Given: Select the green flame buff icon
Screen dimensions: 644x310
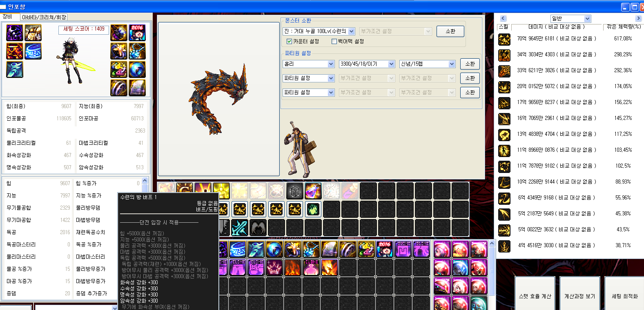Looking at the screenshot, I should pyautogui.click(x=313, y=209).
